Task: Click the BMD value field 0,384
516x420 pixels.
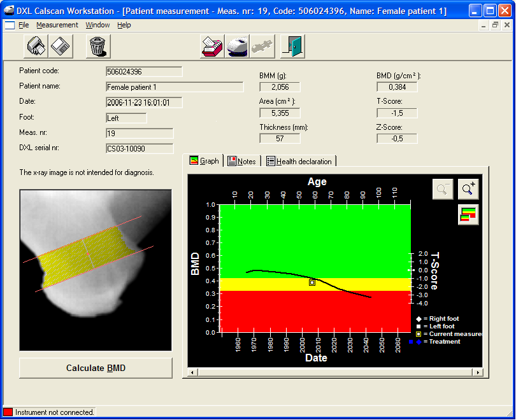Action: [398, 87]
